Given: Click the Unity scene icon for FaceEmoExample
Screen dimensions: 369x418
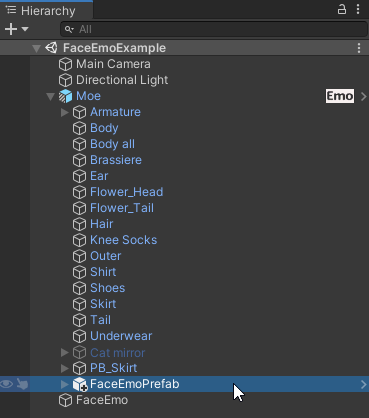Looking at the screenshot, I should (x=51, y=48).
